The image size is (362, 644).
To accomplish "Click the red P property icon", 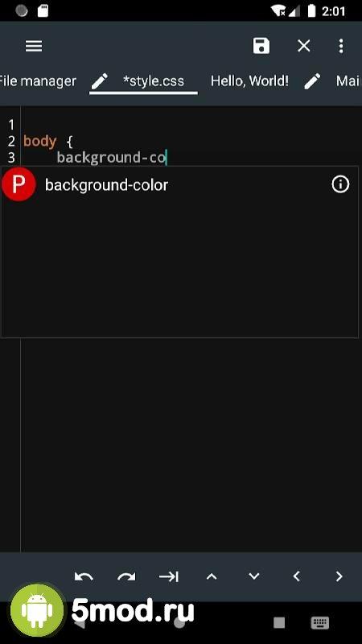I will click(x=19, y=184).
